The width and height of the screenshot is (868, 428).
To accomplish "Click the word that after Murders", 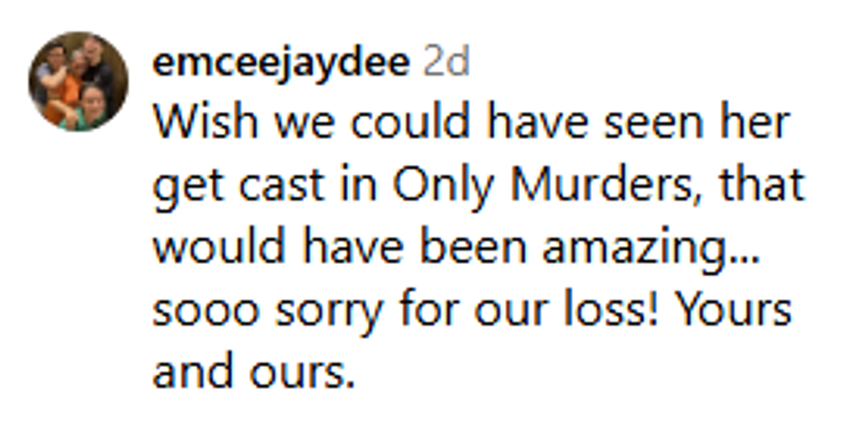I will pyautogui.click(x=764, y=186).
